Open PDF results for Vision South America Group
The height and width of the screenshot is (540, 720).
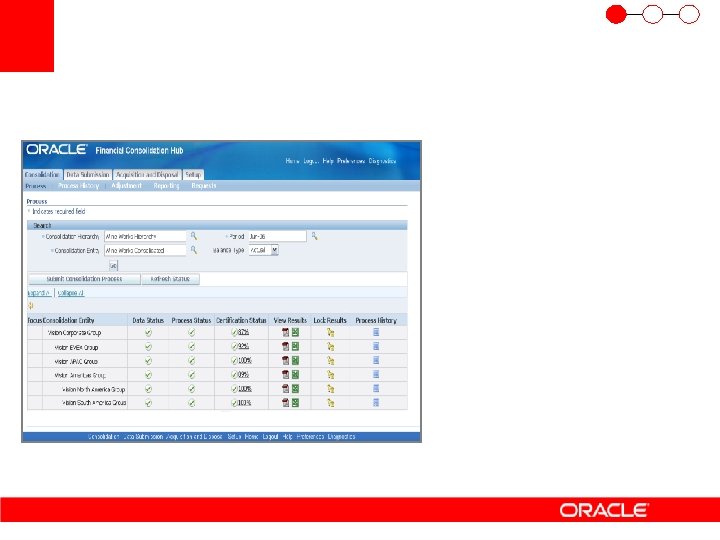click(285, 403)
